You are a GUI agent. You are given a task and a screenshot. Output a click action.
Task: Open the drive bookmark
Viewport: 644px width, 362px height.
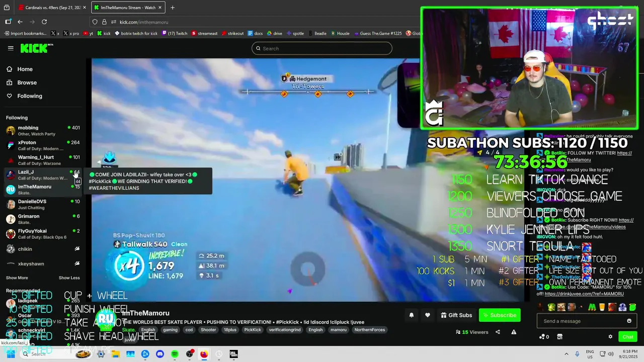pos(275,33)
